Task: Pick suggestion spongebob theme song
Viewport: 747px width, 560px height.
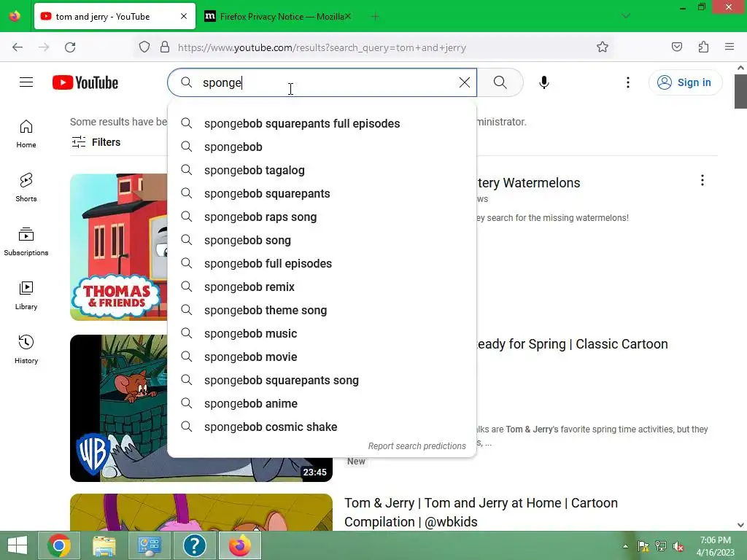Action: click(x=322, y=310)
